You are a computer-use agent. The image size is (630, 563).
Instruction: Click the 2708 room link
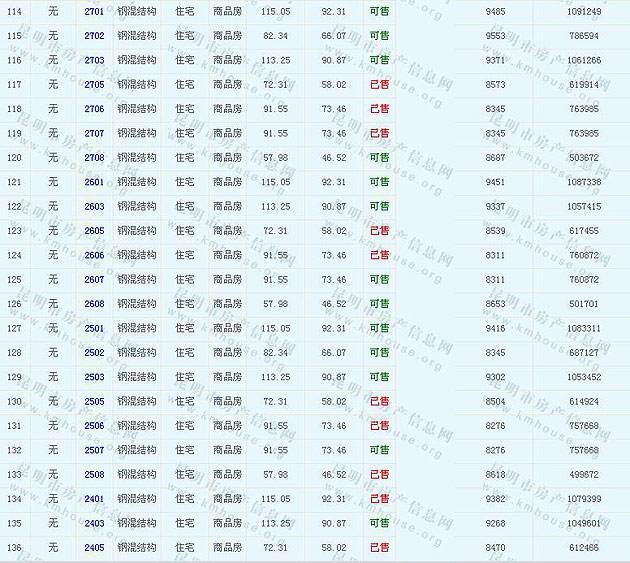click(94, 158)
